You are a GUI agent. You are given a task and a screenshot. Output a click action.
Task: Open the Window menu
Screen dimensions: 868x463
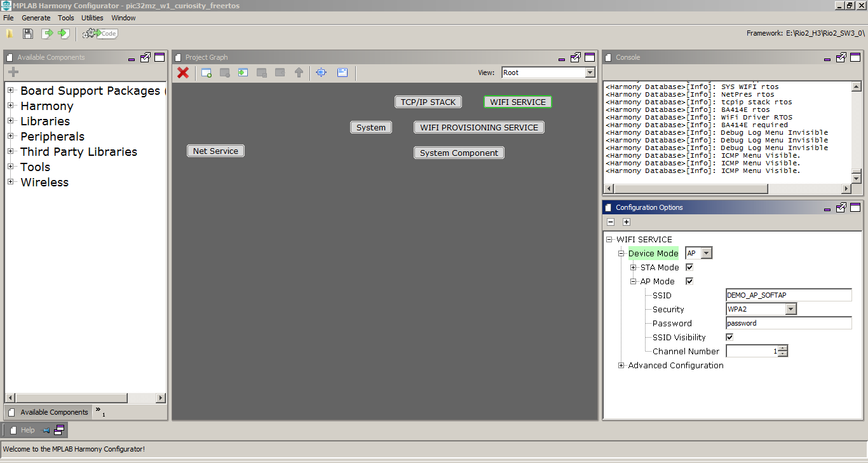point(123,18)
